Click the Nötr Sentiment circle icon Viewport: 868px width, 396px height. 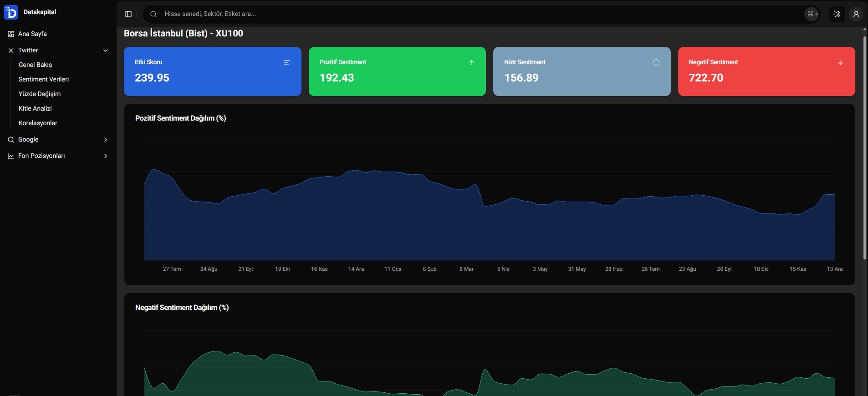656,62
